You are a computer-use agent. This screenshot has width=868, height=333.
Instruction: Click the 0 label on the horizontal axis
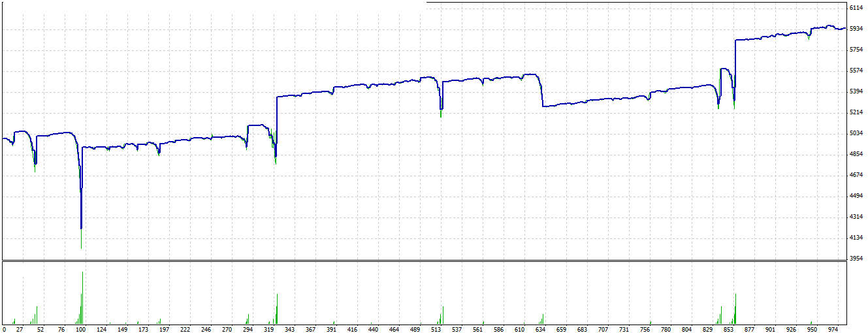coord(4,329)
